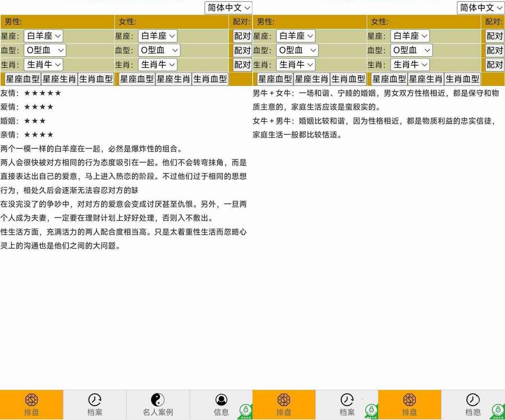Click the green badge beside 信息

(x=245, y=410)
